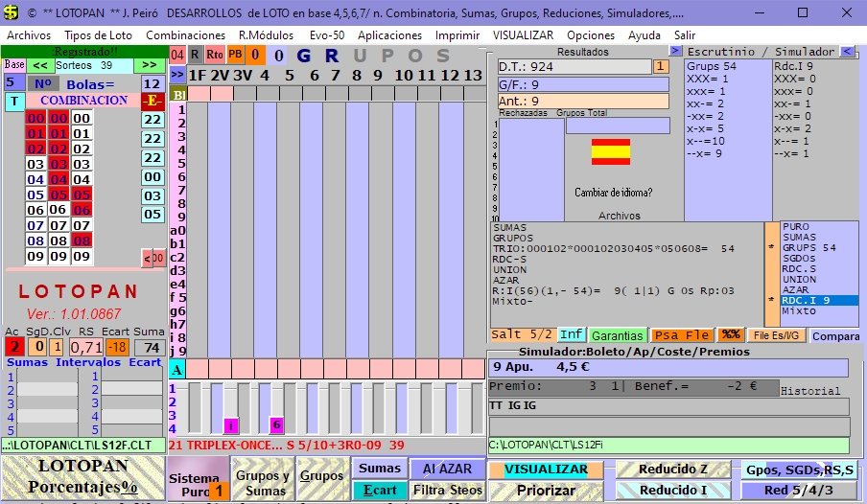Select the 3V column header

click(x=243, y=75)
